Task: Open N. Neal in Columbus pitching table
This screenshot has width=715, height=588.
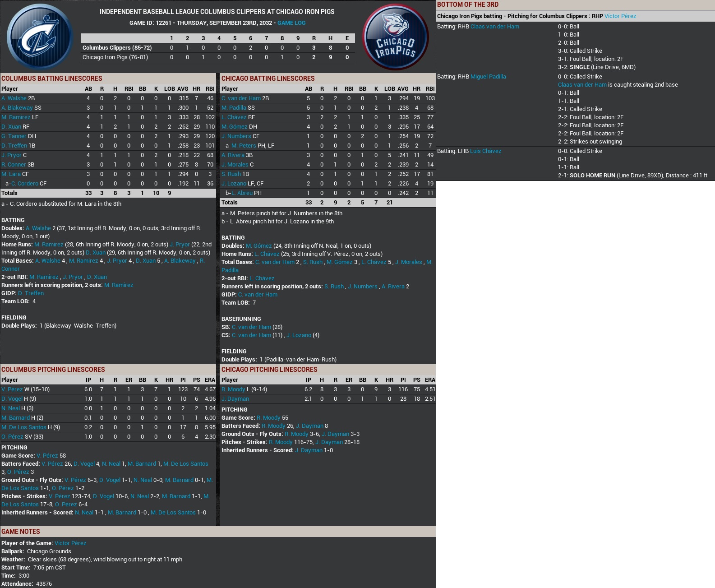Action: coord(10,408)
